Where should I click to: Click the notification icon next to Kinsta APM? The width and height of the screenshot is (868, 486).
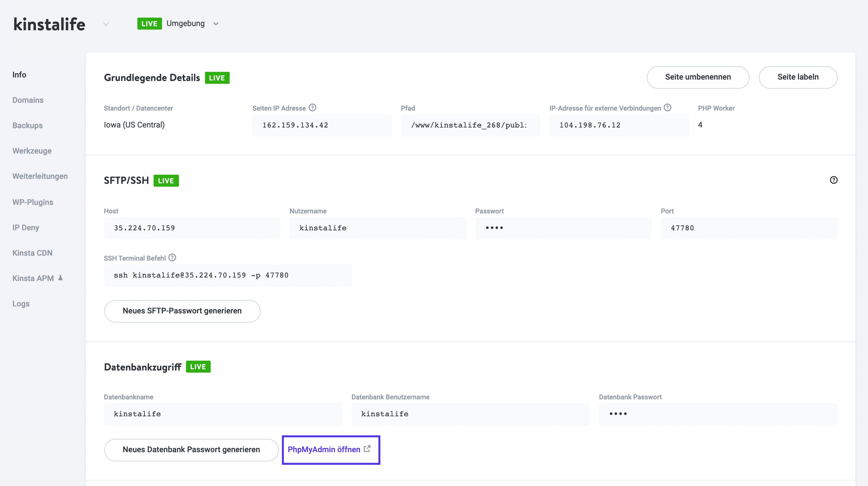click(61, 278)
